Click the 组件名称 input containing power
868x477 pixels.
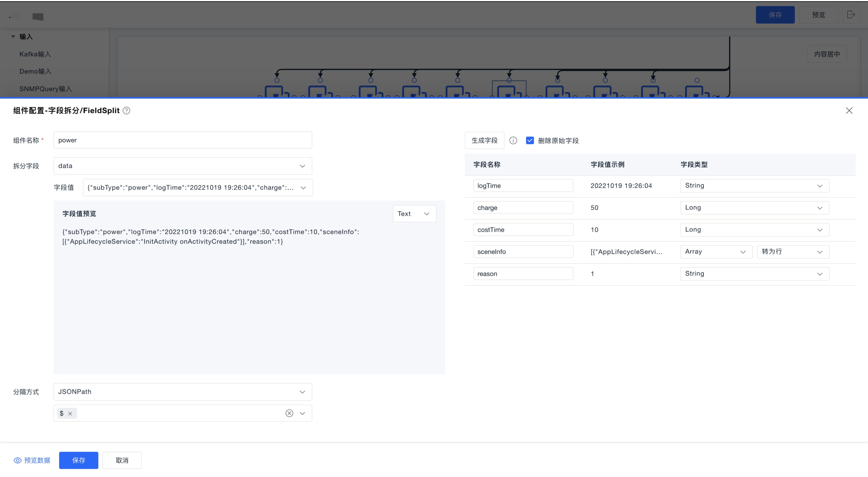click(183, 140)
